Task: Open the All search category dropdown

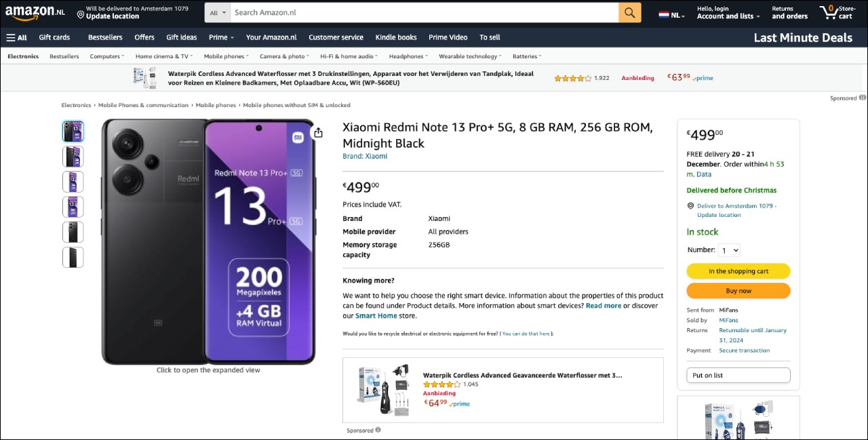Action: pos(216,12)
